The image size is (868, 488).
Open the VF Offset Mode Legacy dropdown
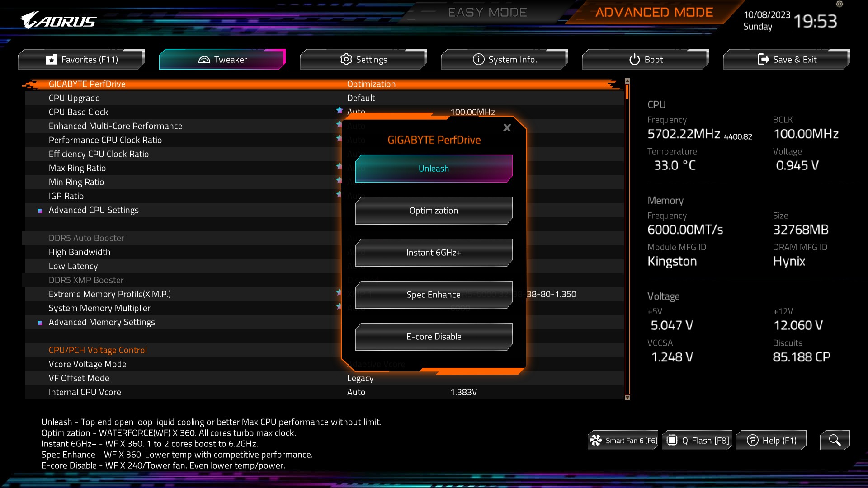[360, 378]
